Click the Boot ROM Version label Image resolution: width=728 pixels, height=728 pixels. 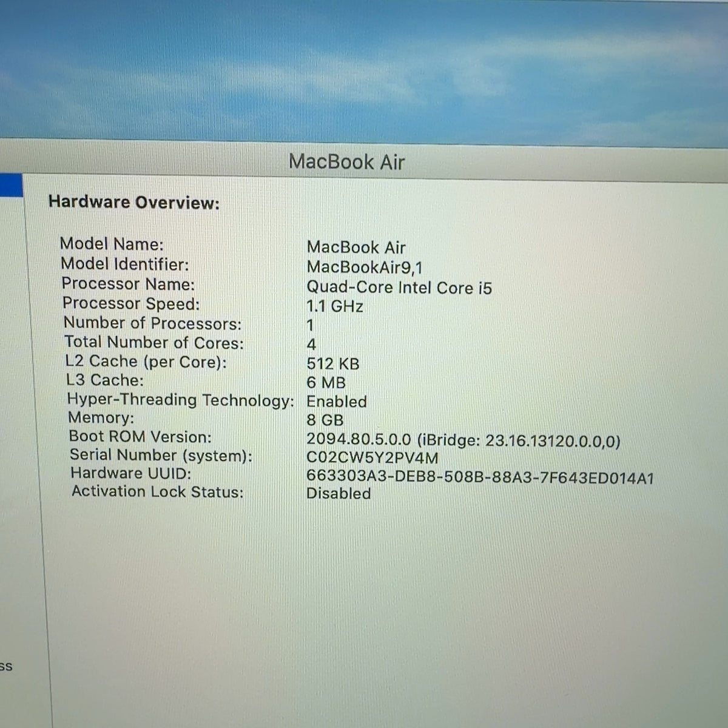pos(140,437)
